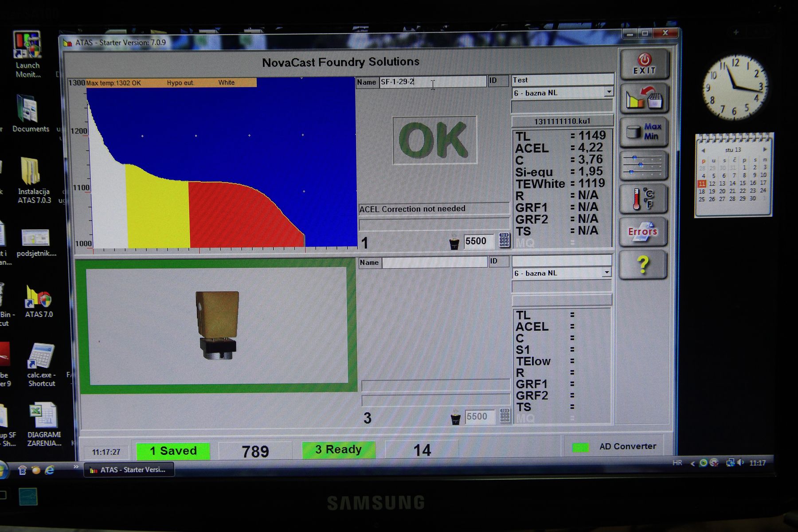Select day 11 on the calendar gadget

coord(702,183)
